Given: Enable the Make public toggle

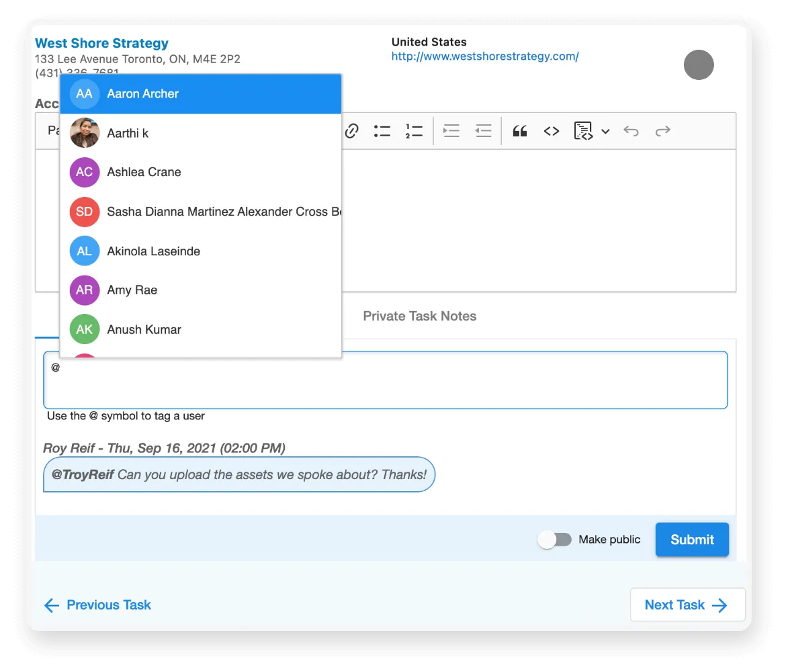Looking at the screenshot, I should click(555, 539).
